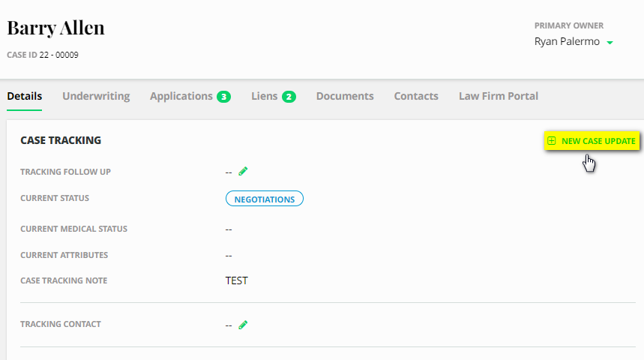The image size is (644, 360).
Task: Click the plus icon on New Case Update
Action: point(552,141)
